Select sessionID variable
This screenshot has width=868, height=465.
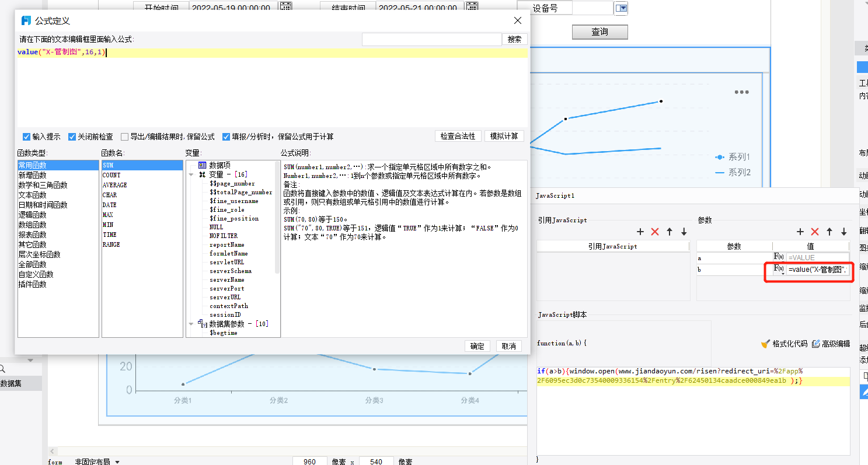click(225, 314)
